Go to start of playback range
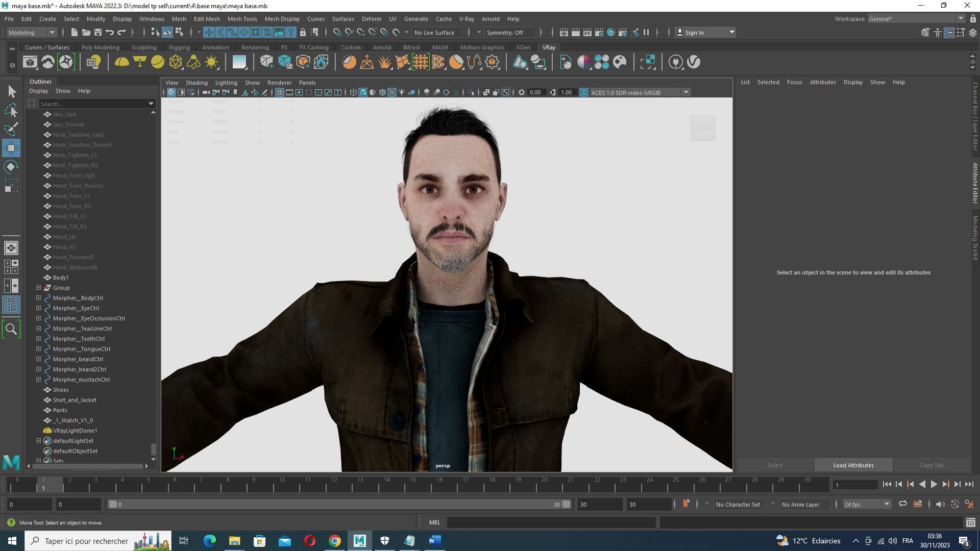The height and width of the screenshot is (551, 980). (x=887, y=485)
